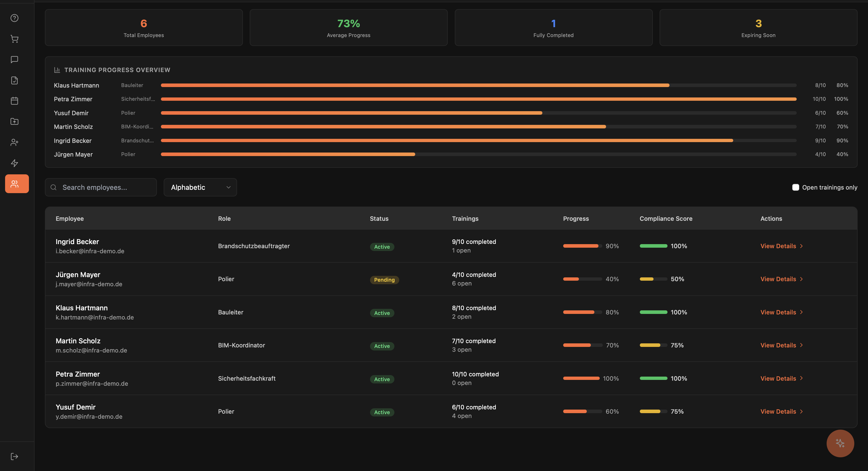Click Klaus Hartmann's overview progress bar
868x471 pixels.
point(478,85)
